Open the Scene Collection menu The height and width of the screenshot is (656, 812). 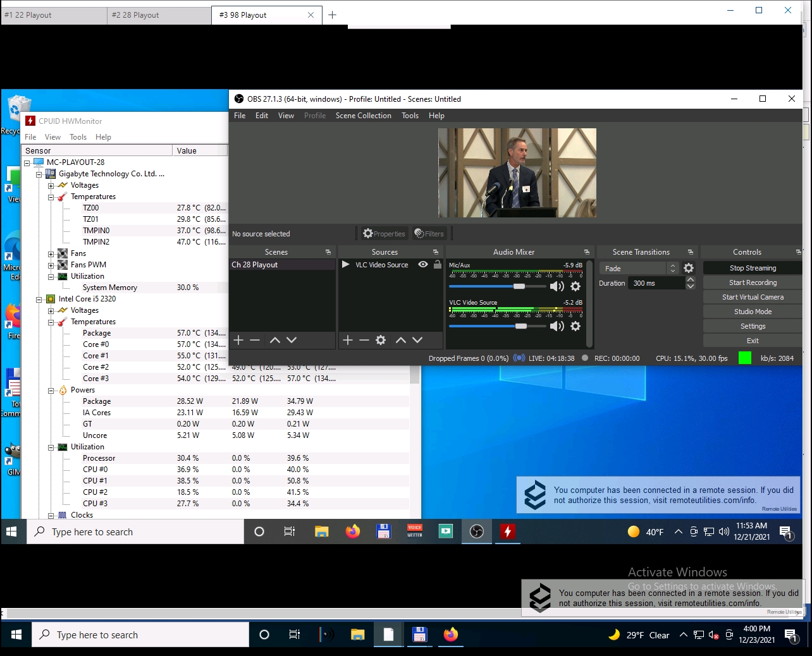[363, 116]
